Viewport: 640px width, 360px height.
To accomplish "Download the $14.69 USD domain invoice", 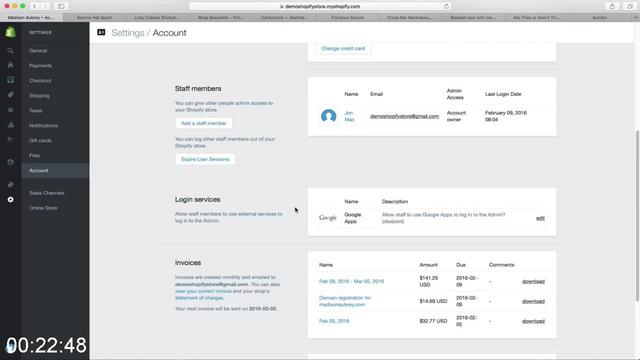I will pyautogui.click(x=533, y=301).
